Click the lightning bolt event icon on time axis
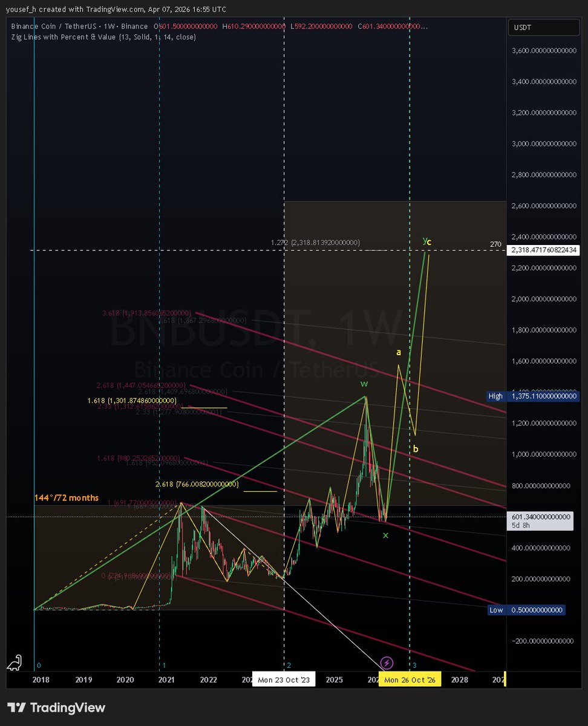 (x=387, y=663)
